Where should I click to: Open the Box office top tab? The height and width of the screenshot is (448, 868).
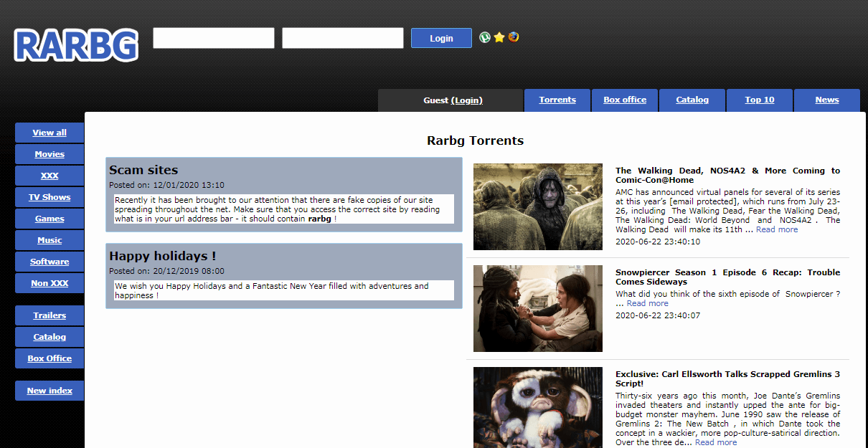[625, 100]
